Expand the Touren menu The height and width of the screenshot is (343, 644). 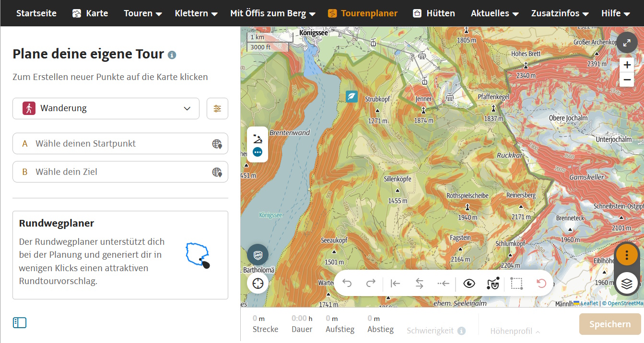tap(142, 13)
